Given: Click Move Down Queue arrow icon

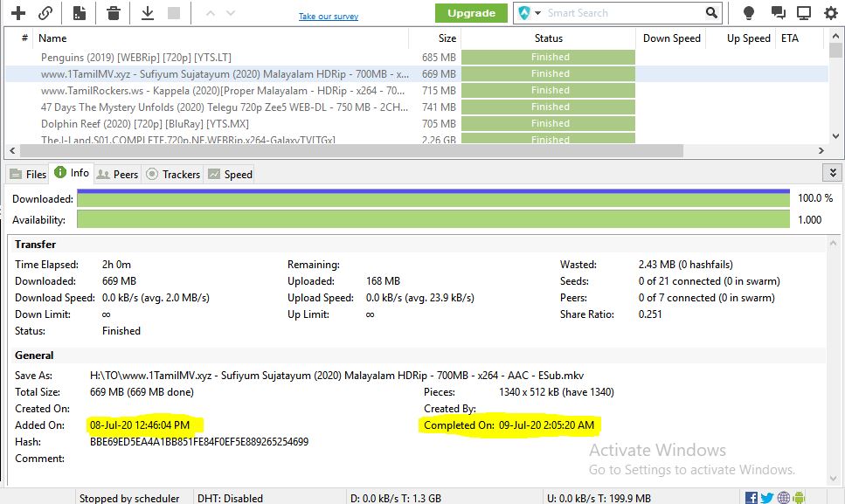Looking at the screenshot, I should 231,13.
